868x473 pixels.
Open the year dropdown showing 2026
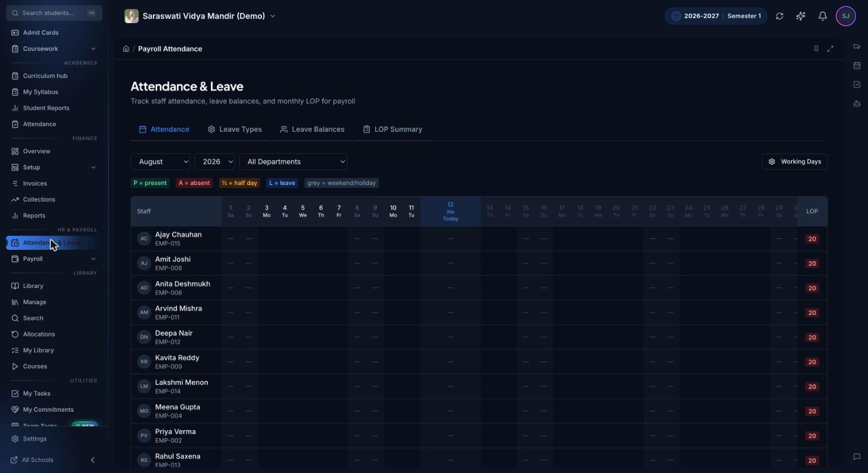(215, 162)
